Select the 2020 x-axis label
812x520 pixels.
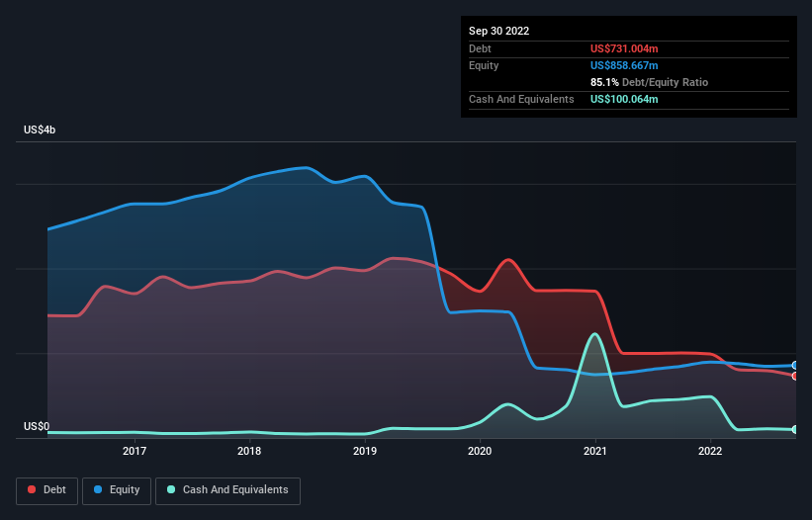[480, 451]
